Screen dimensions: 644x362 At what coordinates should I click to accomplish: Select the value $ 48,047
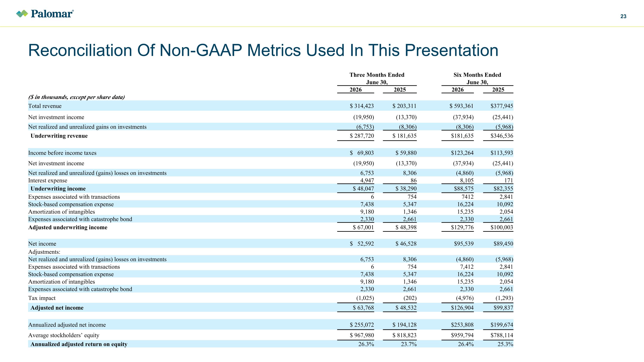[363, 189]
